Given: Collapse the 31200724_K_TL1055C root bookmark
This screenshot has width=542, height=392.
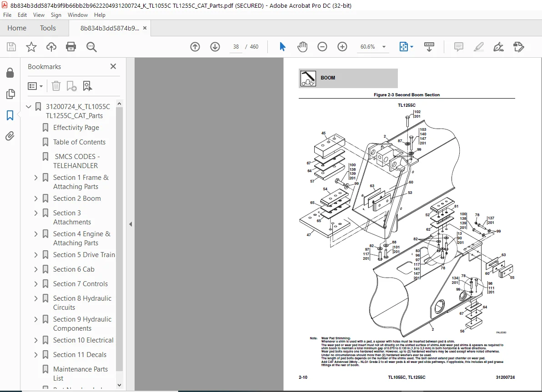Looking at the screenshot, I should point(29,107).
